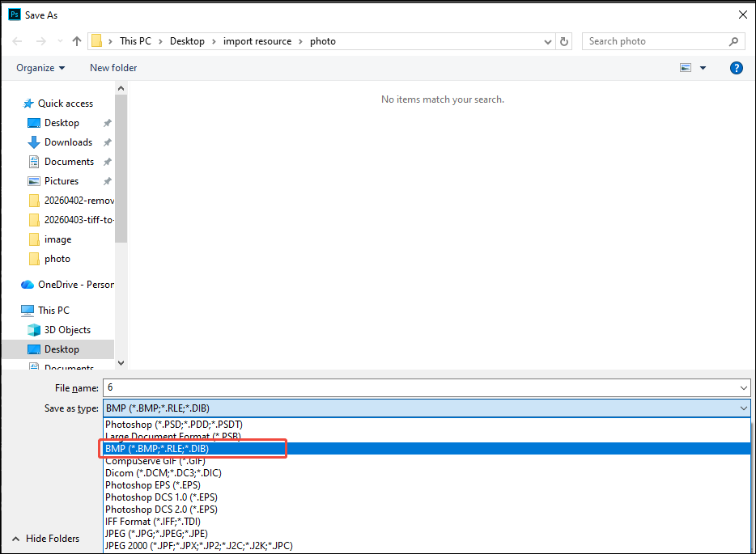Click the back navigation arrow

pyautogui.click(x=18, y=40)
